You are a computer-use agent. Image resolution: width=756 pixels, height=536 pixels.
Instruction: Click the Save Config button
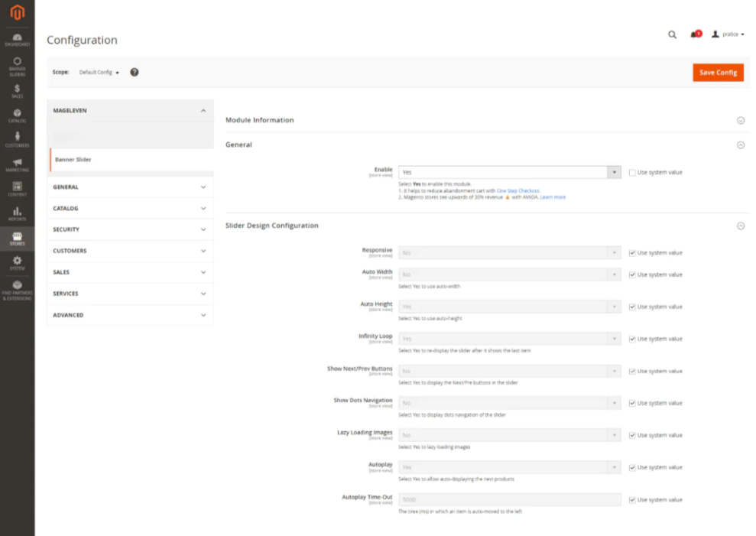(717, 73)
